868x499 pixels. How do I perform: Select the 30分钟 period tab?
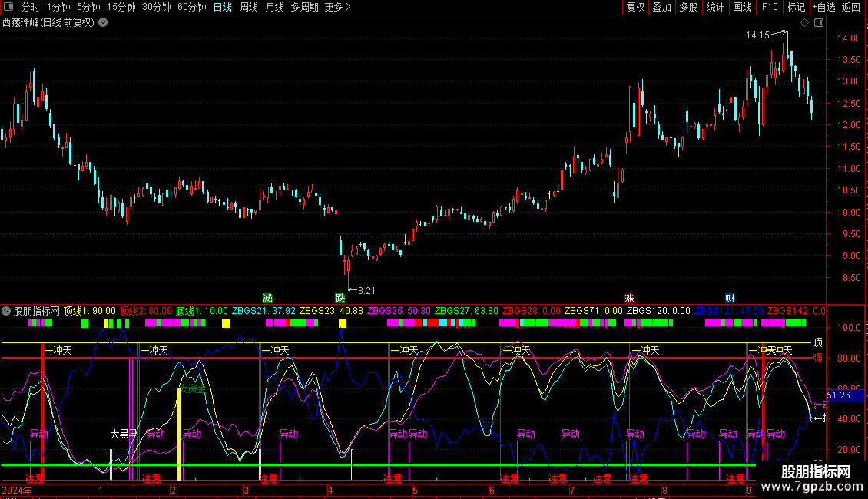pyautogui.click(x=157, y=7)
